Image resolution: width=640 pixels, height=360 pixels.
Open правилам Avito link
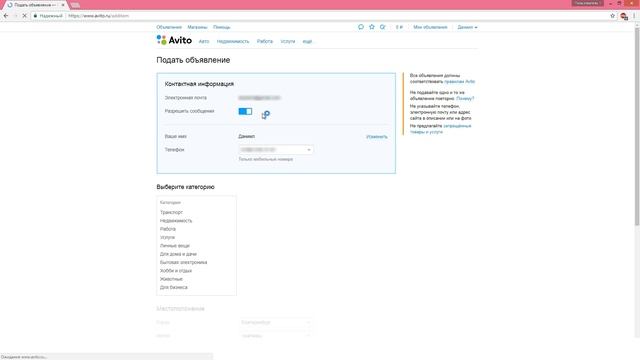tap(460, 82)
